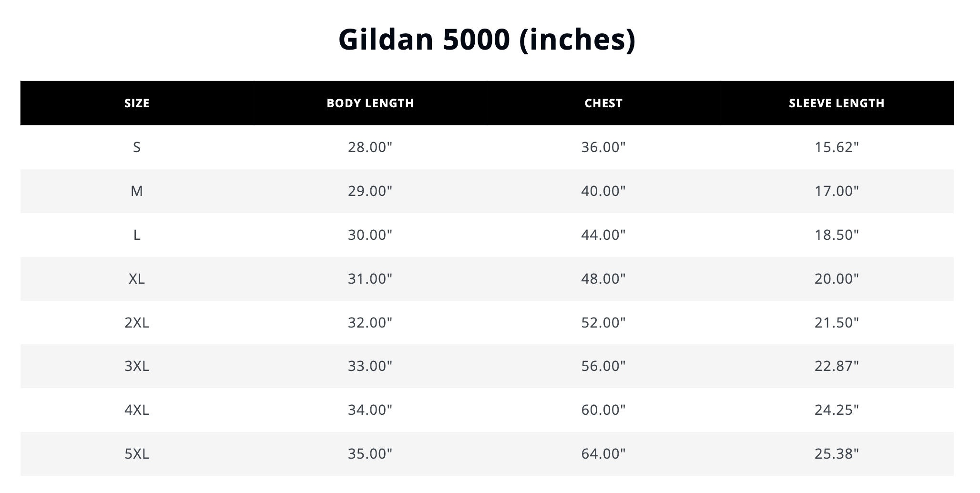Click the 48.00" chest cell

pos(603,279)
